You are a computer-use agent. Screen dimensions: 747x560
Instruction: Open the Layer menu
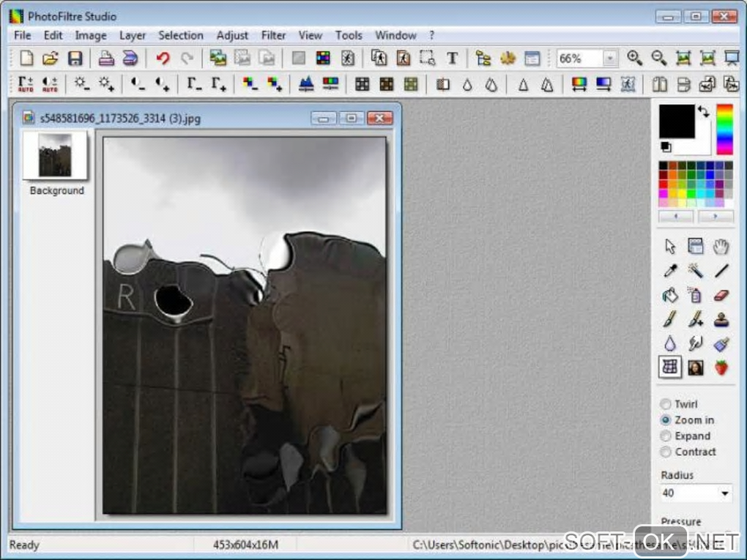[x=133, y=35]
